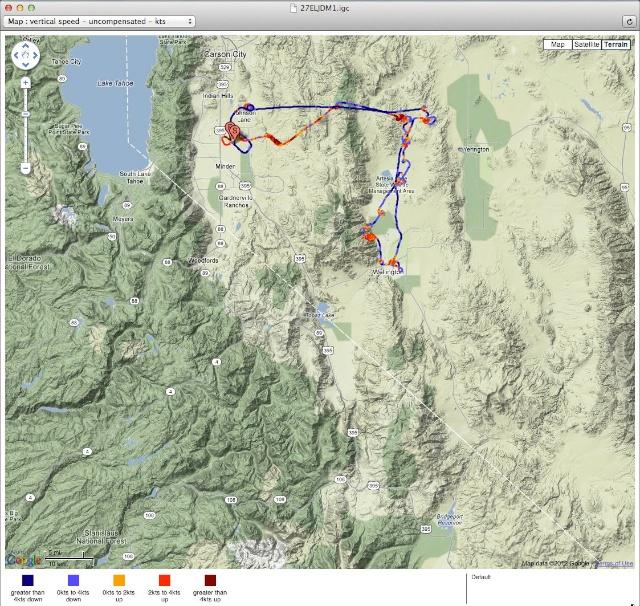Screen dimensions: 640x606
Task: Click the light blue '0kts to 4kts down' swatch
Action: coord(72,580)
